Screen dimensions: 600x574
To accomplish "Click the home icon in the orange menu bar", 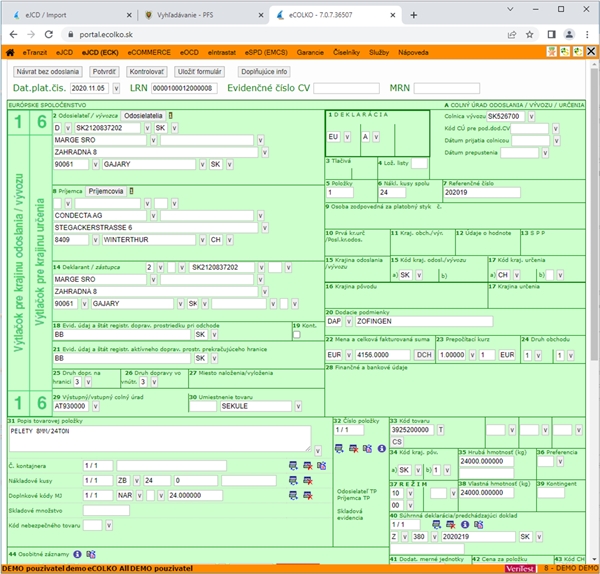I will pos(10,52).
